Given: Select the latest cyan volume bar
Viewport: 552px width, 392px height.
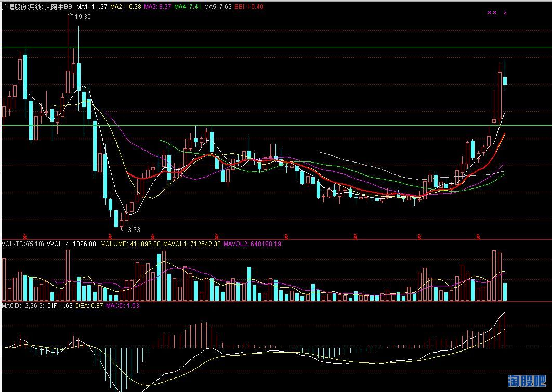Looking at the screenshot, I should (505, 291).
